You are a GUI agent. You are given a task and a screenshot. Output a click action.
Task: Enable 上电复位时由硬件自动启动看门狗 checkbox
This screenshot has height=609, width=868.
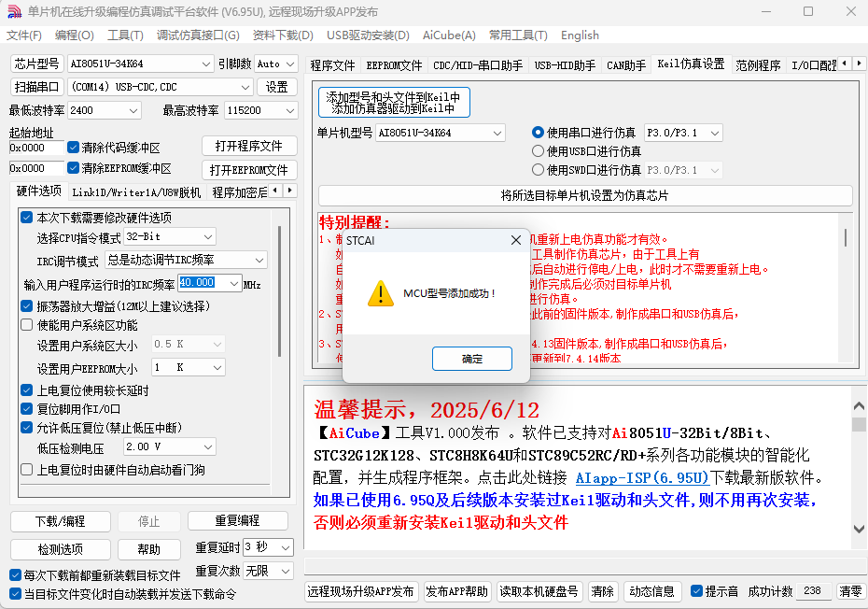tap(26, 470)
